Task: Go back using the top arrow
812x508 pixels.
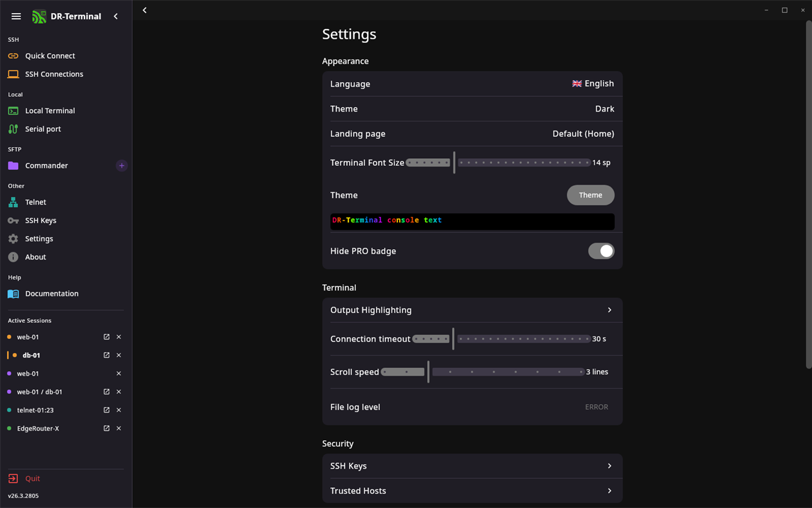Action: tap(144, 10)
